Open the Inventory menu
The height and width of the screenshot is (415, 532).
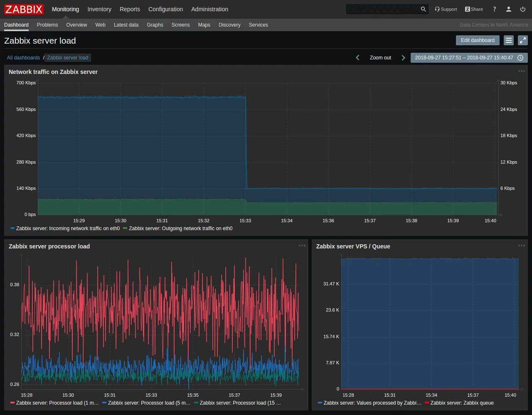tap(99, 9)
